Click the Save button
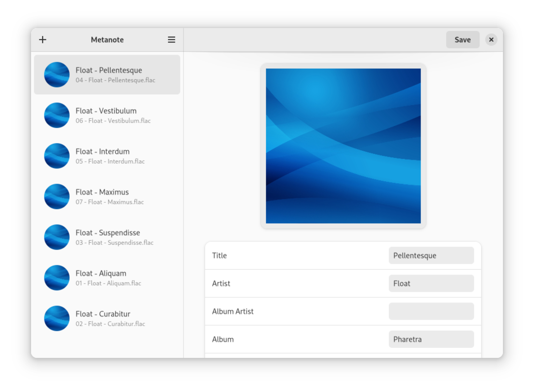 (x=462, y=40)
